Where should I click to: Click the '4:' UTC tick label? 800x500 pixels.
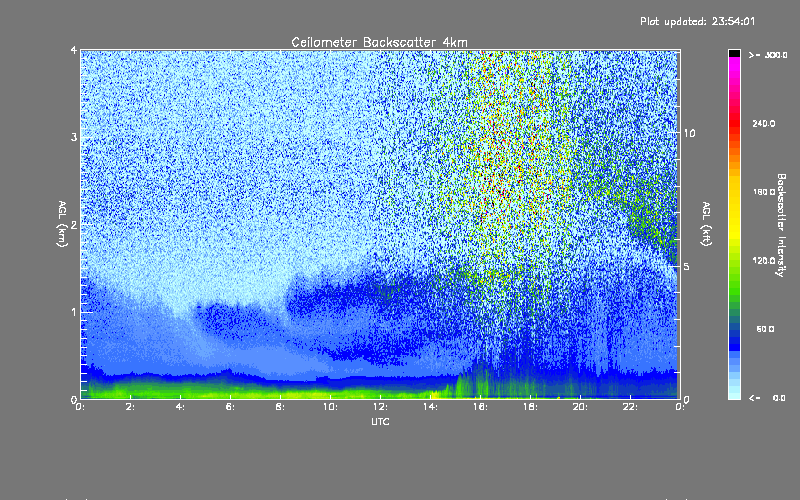point(181,407)
